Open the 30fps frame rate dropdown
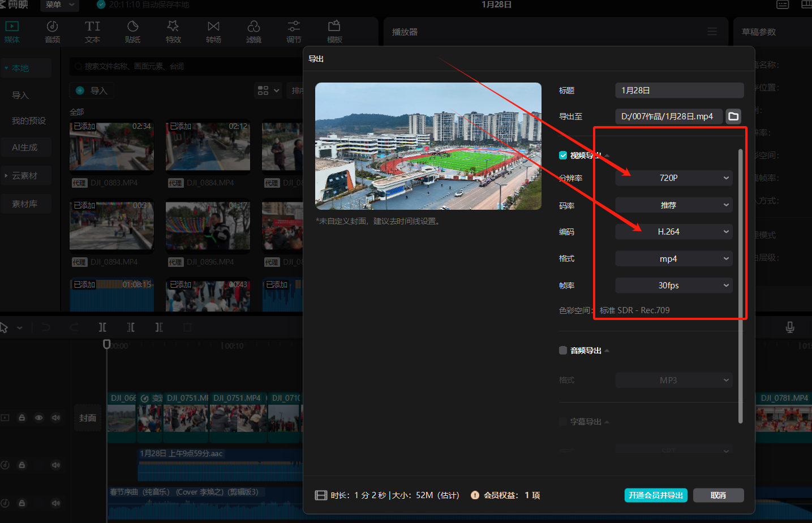812x523 pixels. [673, 286]
